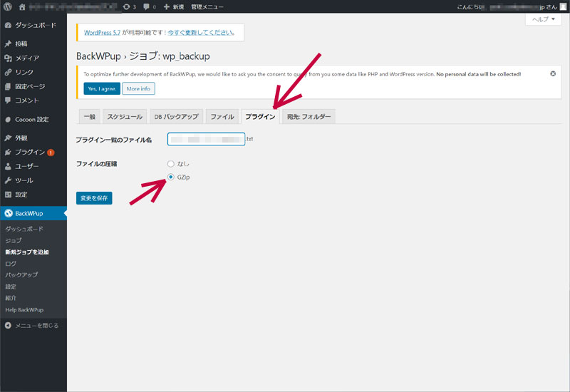This screenshot has height=392, width=570.
Task: Select the プラグイン tab
Action: point(260,117)
